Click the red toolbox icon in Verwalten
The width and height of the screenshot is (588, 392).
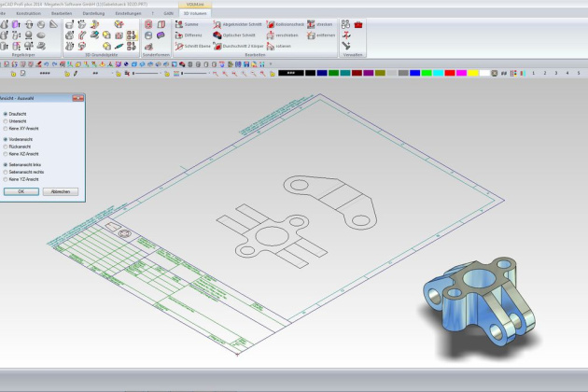[358, 24]
